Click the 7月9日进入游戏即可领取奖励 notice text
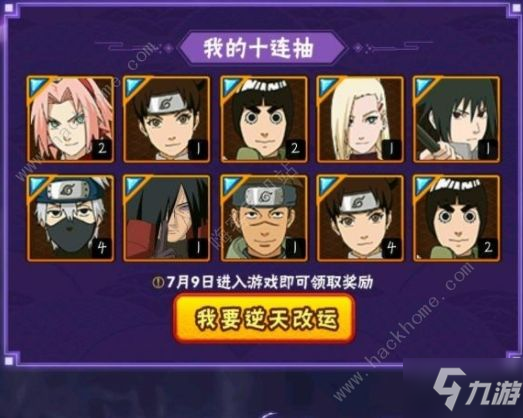This screenshot has width=523, height=418. [269, 283]
